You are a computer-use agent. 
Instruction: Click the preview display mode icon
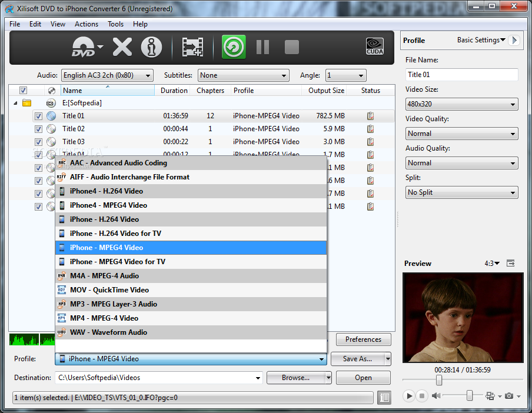click(x=490, y=396)
